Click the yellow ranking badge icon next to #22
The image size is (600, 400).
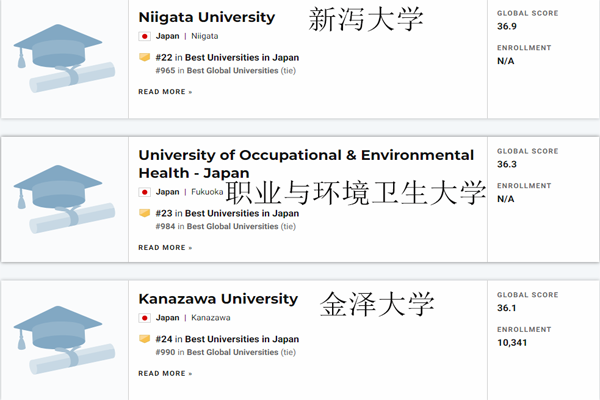click(144, 57)
